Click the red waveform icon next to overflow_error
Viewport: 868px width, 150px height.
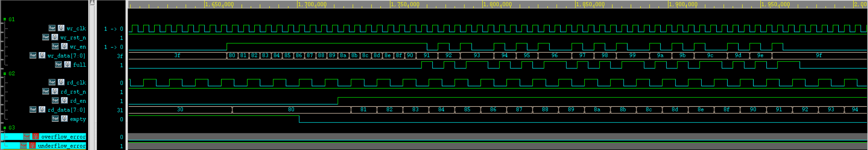[36, 136]
